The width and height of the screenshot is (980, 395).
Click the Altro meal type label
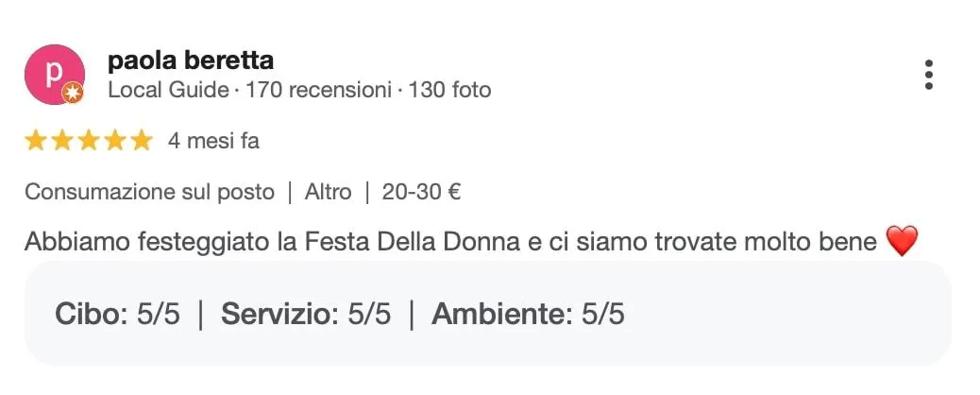pyautogui.click(x=329, y=192)
